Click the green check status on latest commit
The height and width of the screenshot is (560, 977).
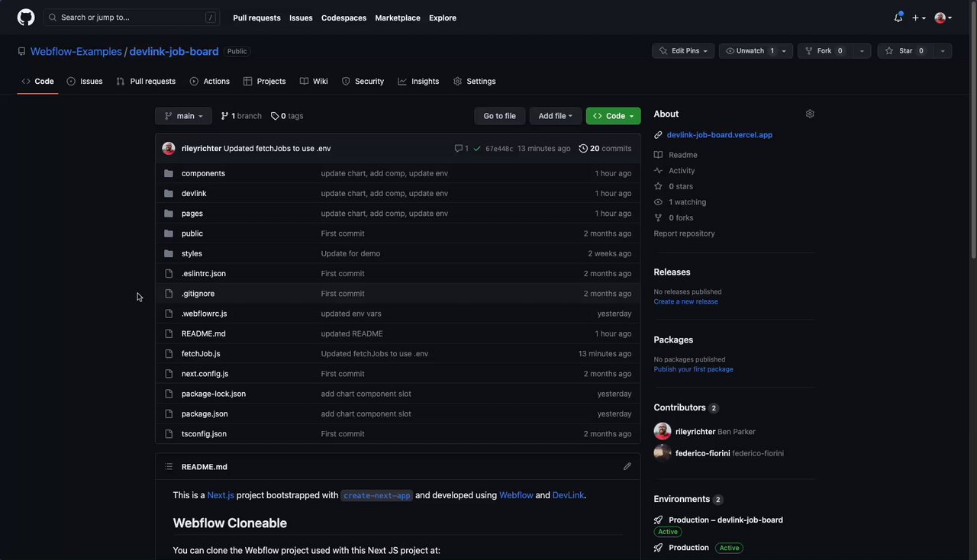tap(477, 148)
